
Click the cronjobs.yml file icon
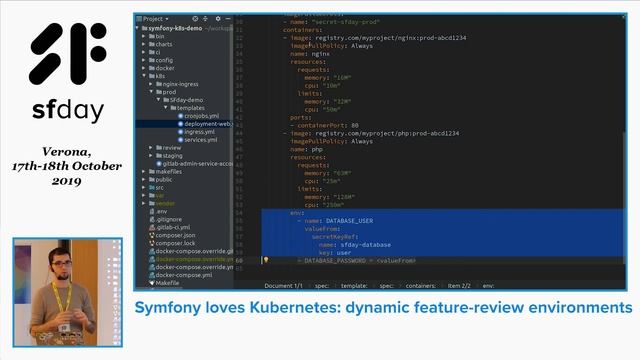(180, 116)
